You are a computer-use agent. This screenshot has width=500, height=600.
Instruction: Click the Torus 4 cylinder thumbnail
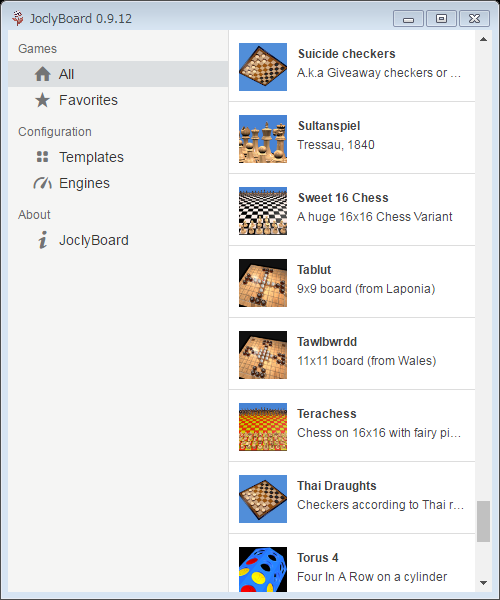[x=263, y=569]
